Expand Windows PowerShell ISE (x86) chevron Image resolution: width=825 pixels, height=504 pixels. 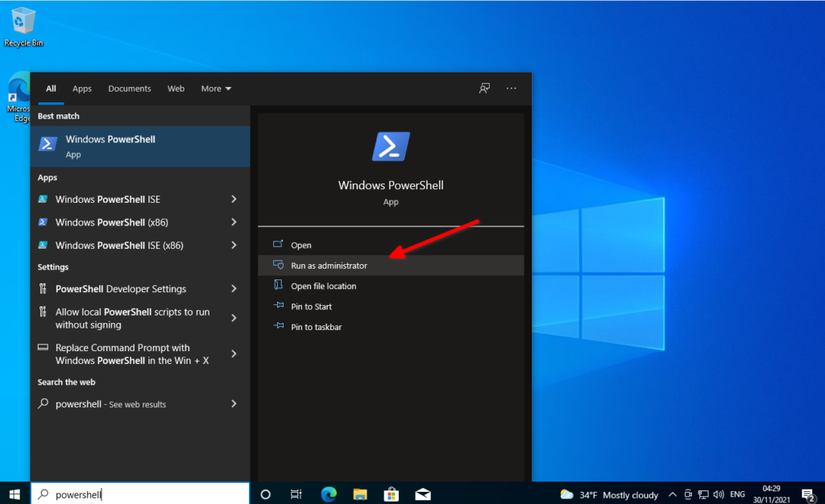[x=234, y=246]
